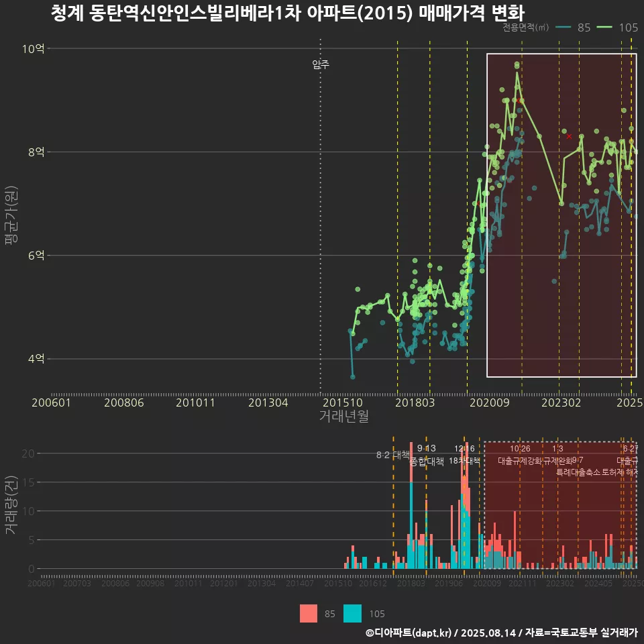Click the 200806 tick label on price chart
Viewport: 644px width, 644px height.
point(123,402)
